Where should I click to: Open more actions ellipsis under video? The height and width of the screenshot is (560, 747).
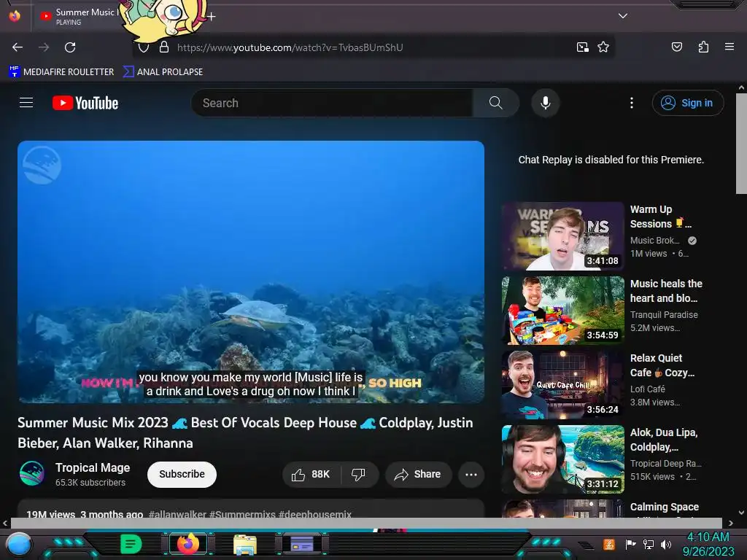point(471,474)
